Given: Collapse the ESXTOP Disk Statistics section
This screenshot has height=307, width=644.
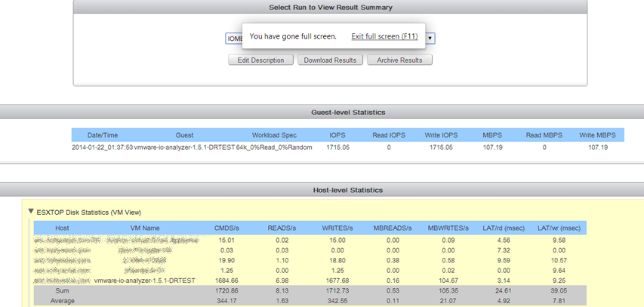Looking at the screenshot, I should click(x=31, y=212).
